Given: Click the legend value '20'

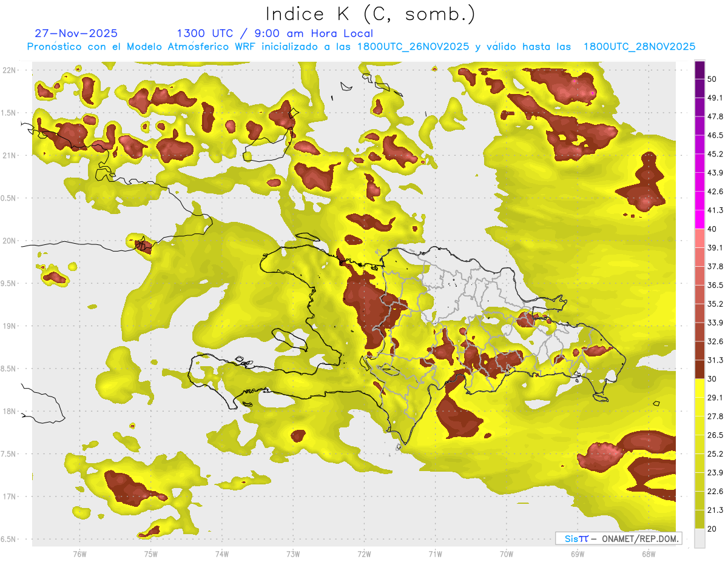Looking at the screenshot, I should click(712, 529).
